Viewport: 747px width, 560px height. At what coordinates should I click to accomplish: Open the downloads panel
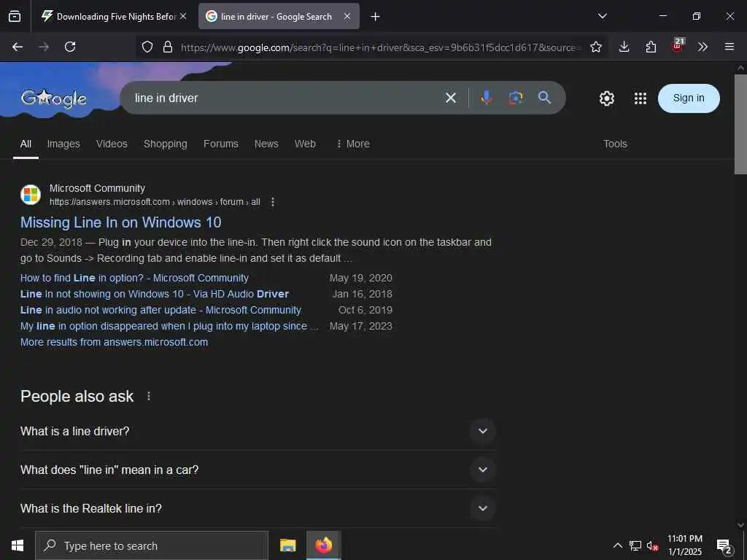(x=624, y=47)
